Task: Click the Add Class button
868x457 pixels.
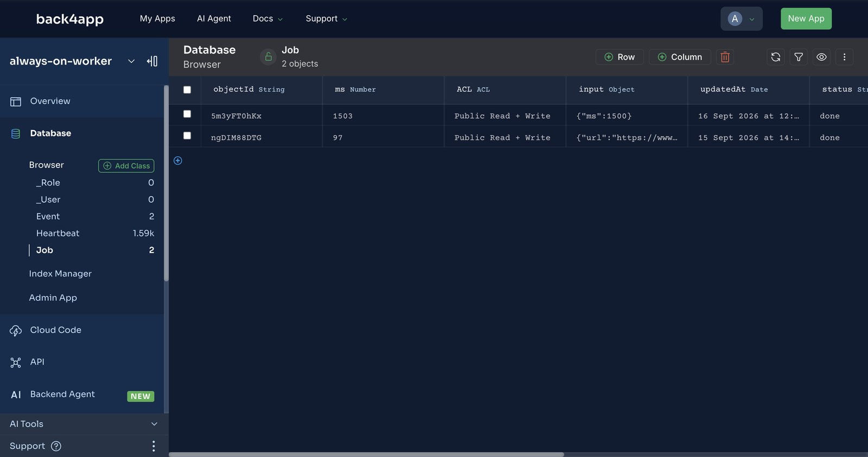Action: (x=126, y=166)
